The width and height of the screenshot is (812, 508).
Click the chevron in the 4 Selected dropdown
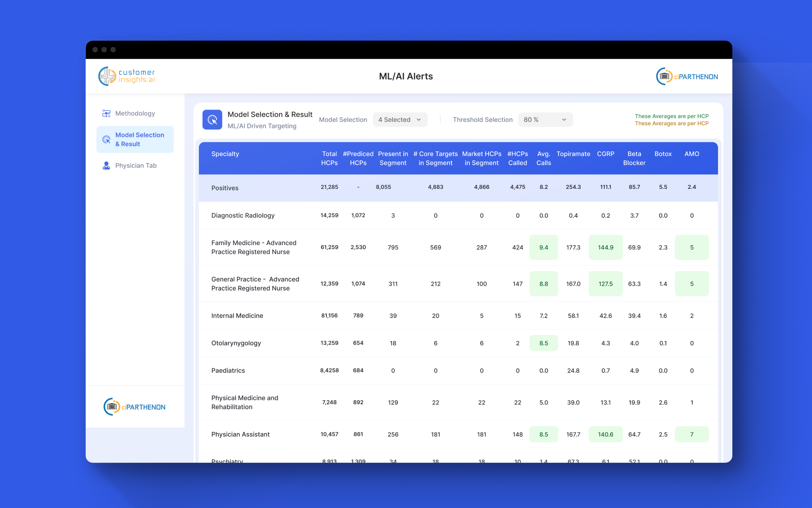(419, 120)
